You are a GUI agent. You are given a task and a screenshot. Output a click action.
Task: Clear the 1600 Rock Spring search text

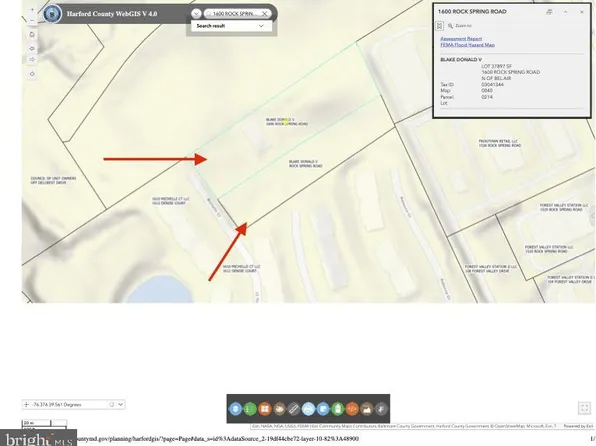(x=265, y=14)
